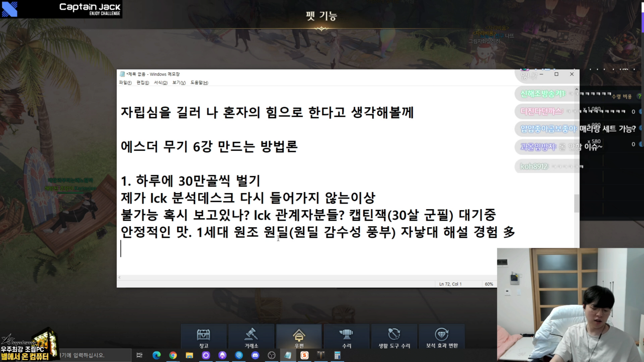Open File Explorer from the taskbar
Screen dimensions: 644x362
189,355
